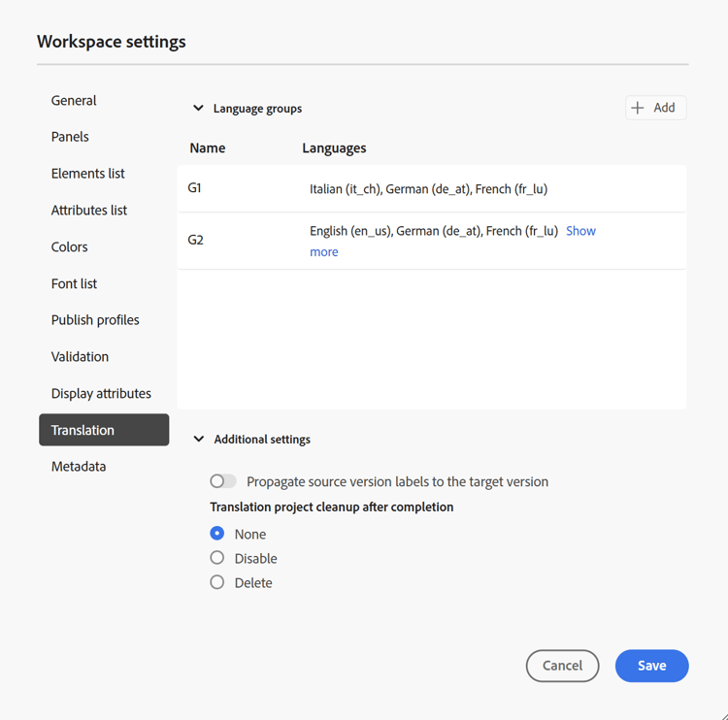Image resolution: width=728 pixels, height=720 pixels.
Task: Switch to the Panels tab
Action: tap(70, 137)
